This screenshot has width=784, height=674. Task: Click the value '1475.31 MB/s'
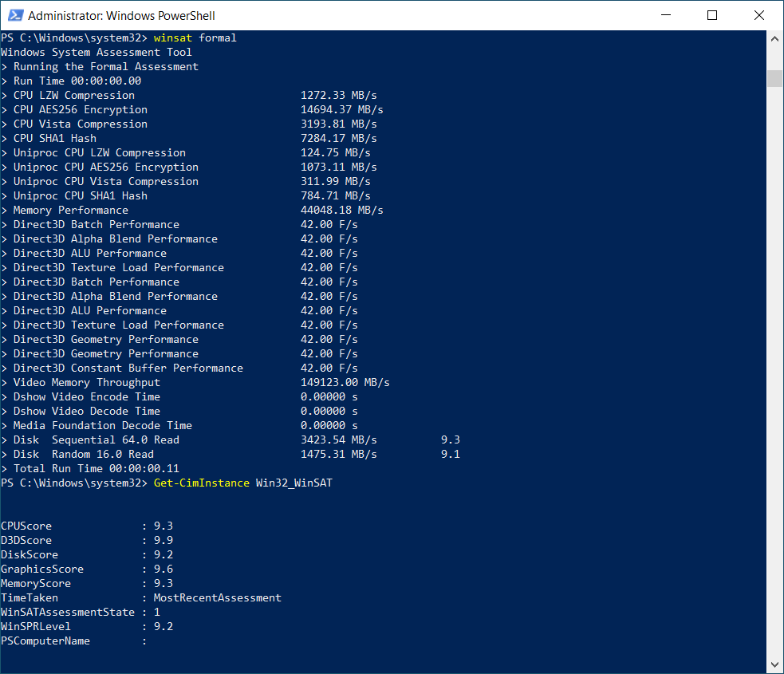point(338,455)
